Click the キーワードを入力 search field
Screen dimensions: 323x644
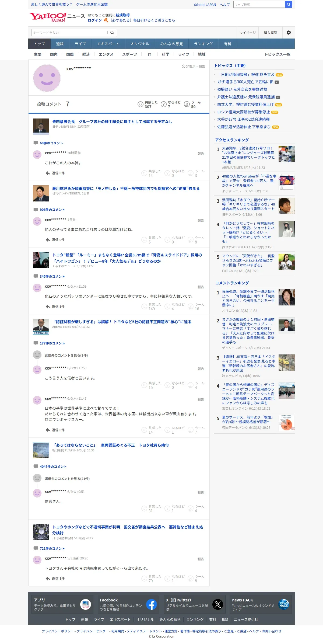pyautogui.click(x=69, y=33)
